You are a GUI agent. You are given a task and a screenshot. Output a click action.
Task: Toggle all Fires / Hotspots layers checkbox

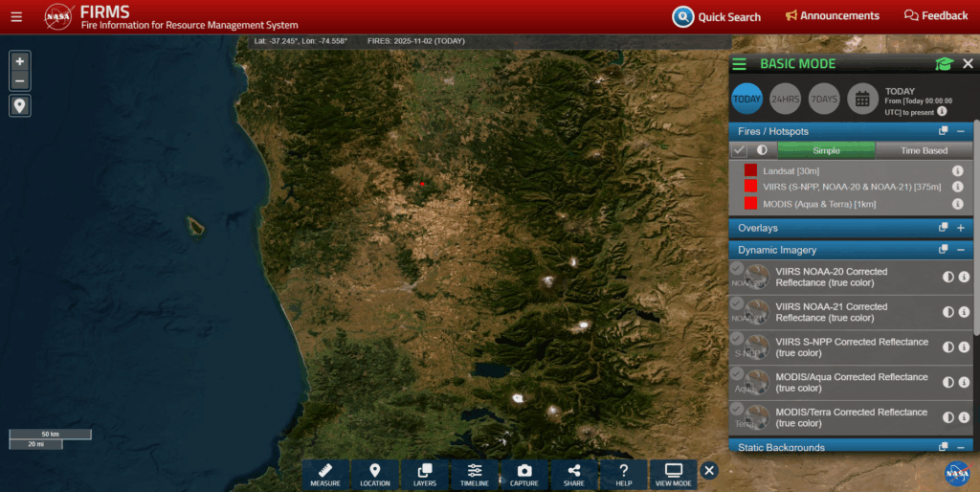click(x=739, y=150)
